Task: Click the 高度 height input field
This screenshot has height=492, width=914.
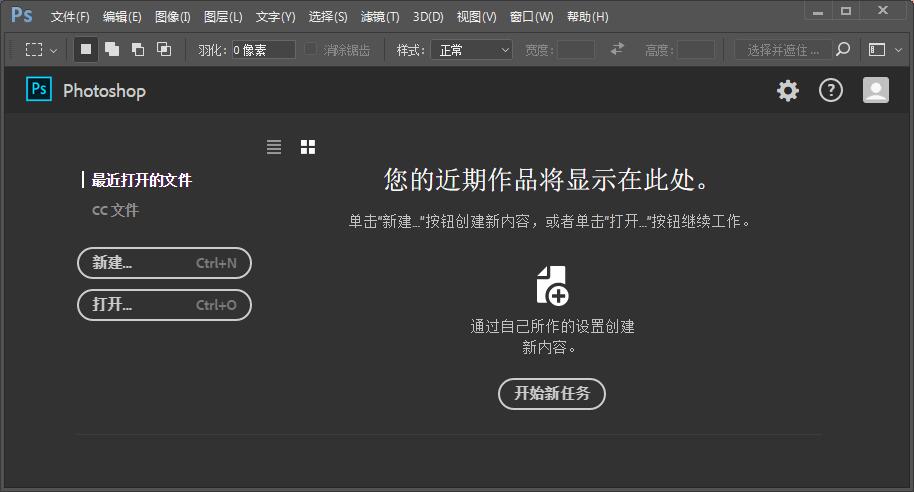Action: pos(696,50)
